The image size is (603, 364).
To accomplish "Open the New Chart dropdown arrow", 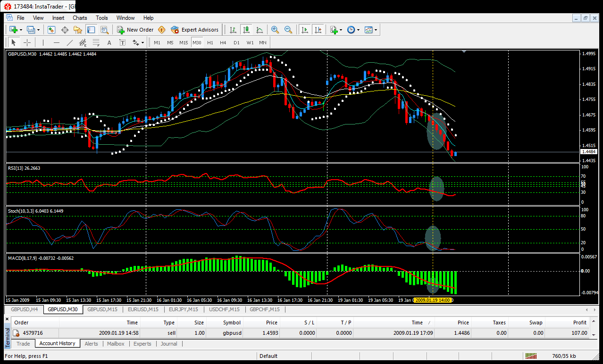I will (20, 30).
